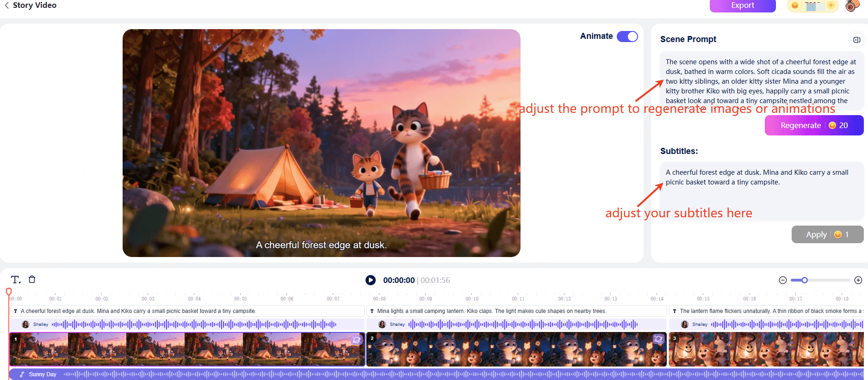Zoom out the timeline with minus icon

(783, 280)
